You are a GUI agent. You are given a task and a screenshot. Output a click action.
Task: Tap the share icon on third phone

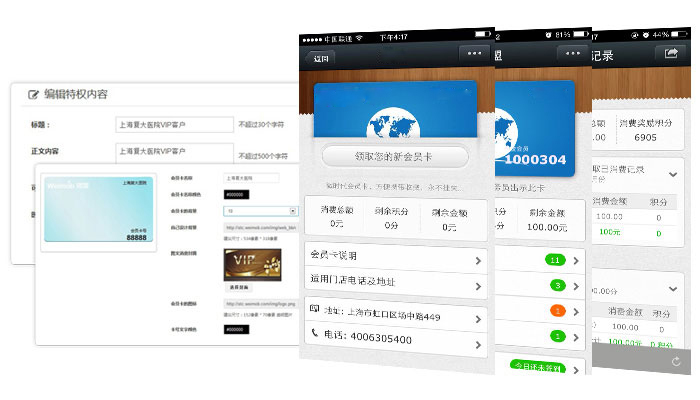(670, 54)
